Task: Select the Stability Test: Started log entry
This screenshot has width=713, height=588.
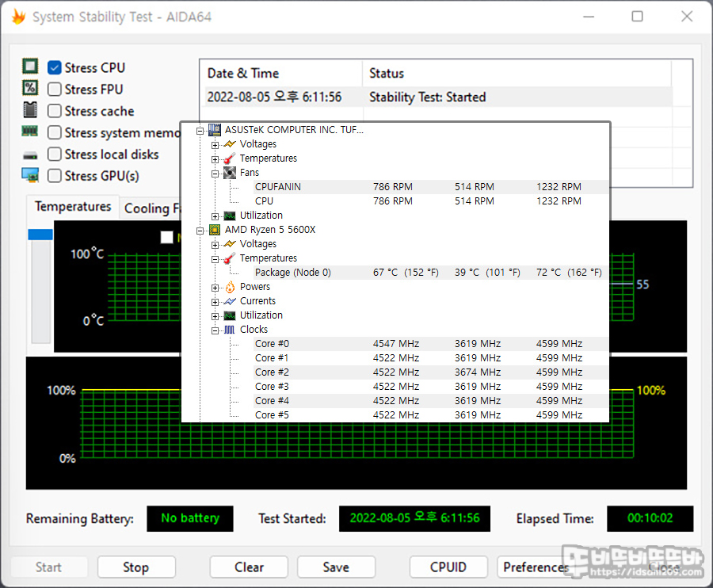Action: [438, 97]
